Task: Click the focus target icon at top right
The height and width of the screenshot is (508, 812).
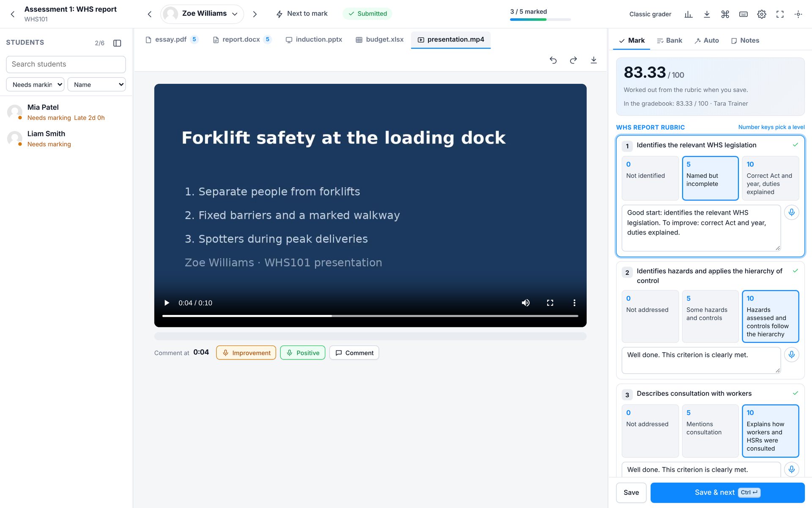Action: click(x=798, y=14)
